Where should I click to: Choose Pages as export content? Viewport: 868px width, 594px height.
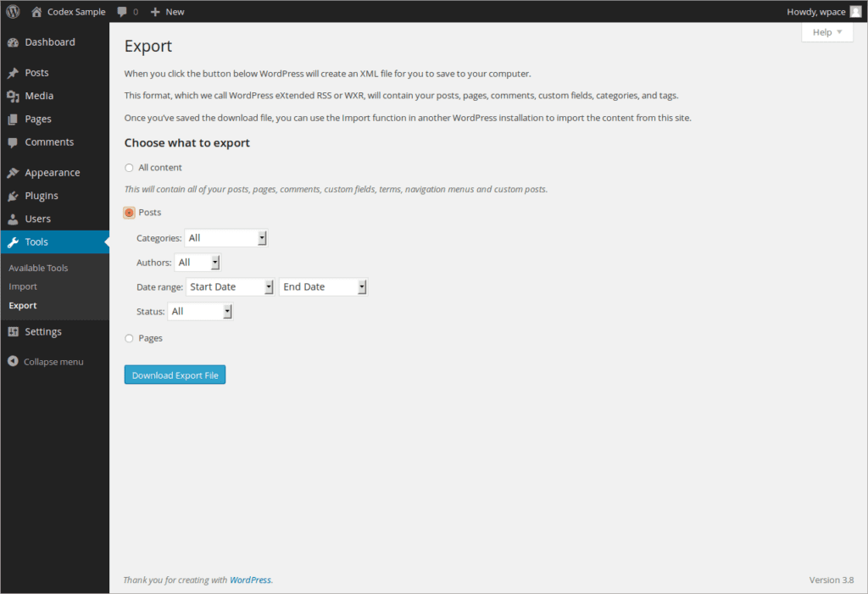[129, 337]
